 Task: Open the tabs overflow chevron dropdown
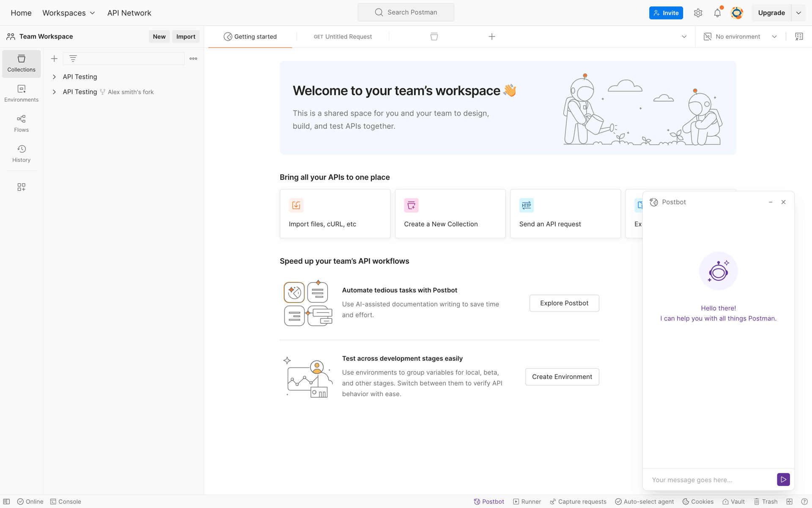point(684,36)
